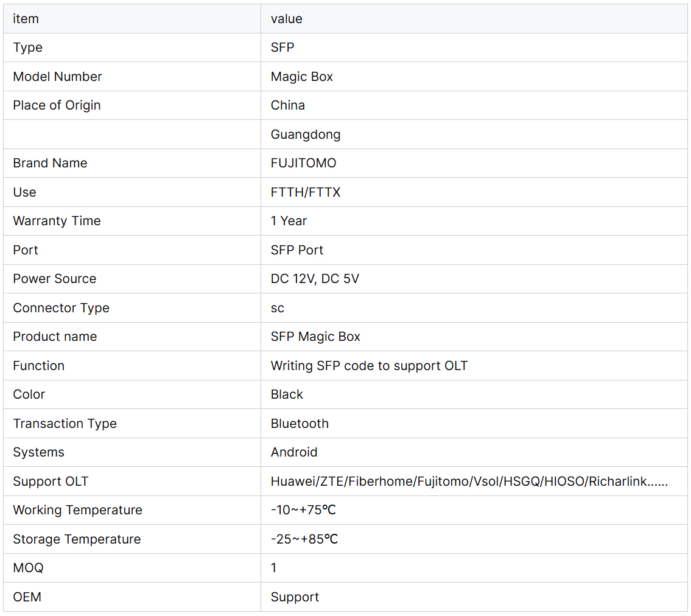Click the Support OLT brands list text
The image size is (691, 616).
(x=469, y=481)
